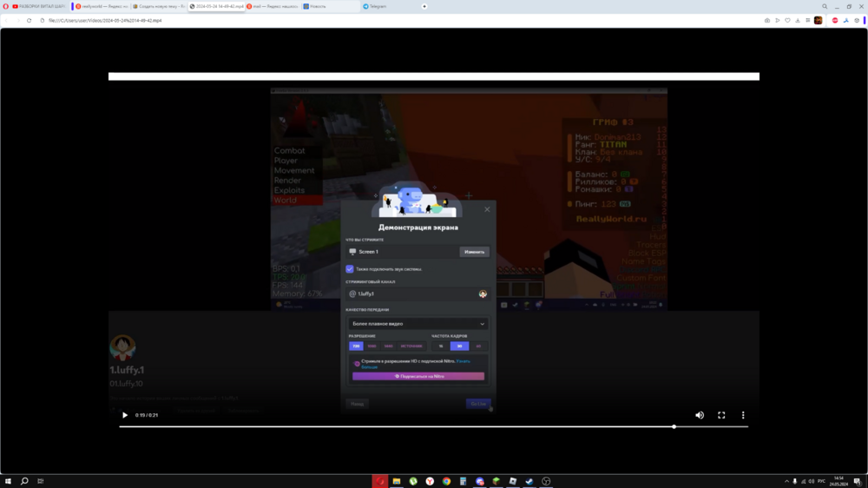The width and height of the screenshot is (868, 488).
Task: Click the Go Live button
Action: coord(478,404)
